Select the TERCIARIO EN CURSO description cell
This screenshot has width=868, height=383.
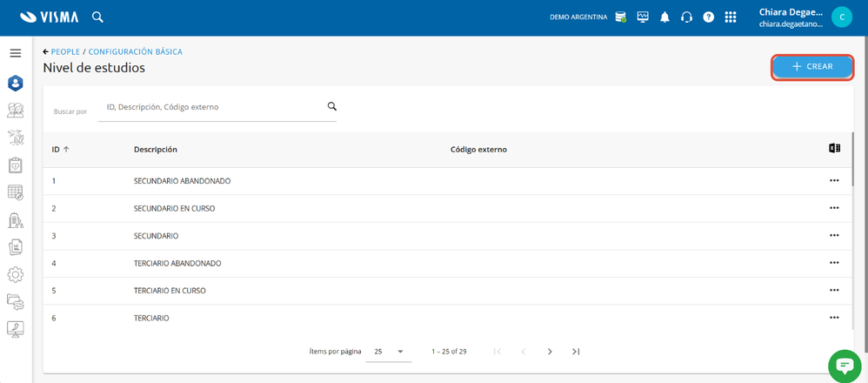[170, 291]
